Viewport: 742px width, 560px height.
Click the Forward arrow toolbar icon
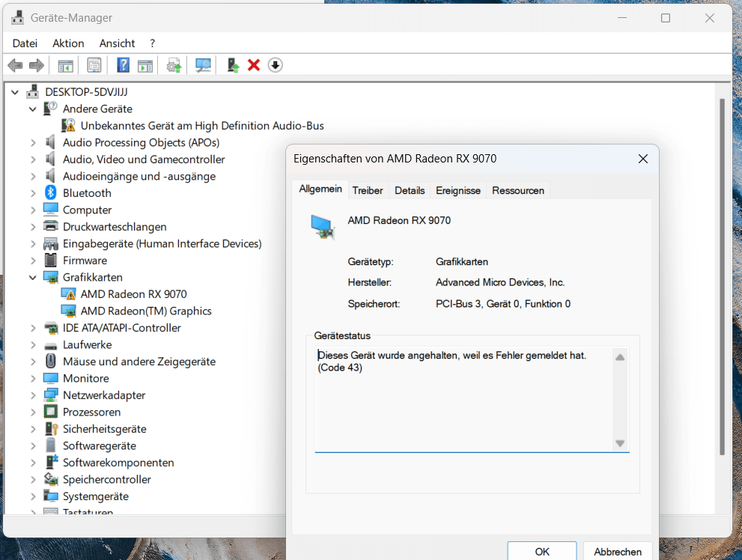point(37,65)
